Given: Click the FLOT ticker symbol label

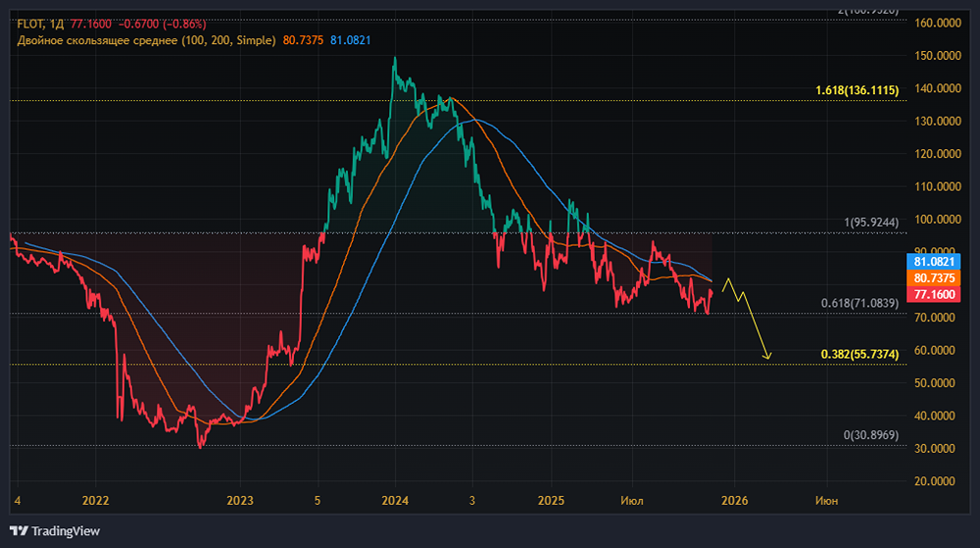Looking at the screenshot, I should 30,25.
